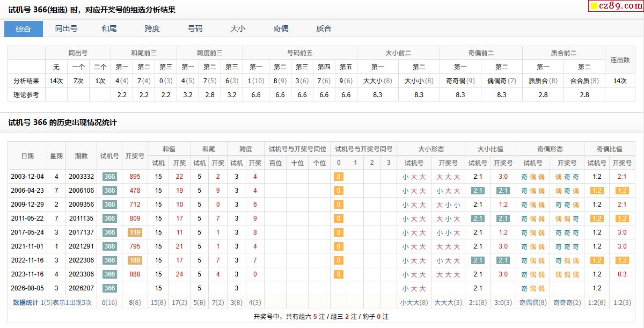Click the 大小形态 column header
This screenshot has width=644, height=328.
[431, 149]
